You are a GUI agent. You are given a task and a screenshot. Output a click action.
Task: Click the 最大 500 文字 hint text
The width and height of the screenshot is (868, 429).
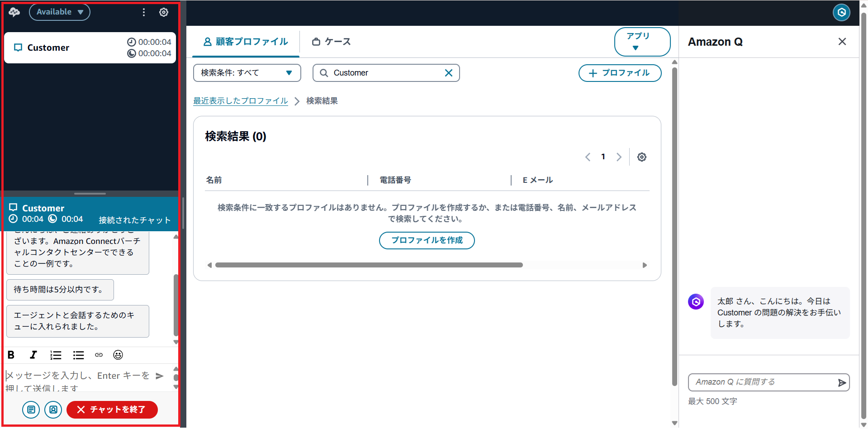point(712,401)
